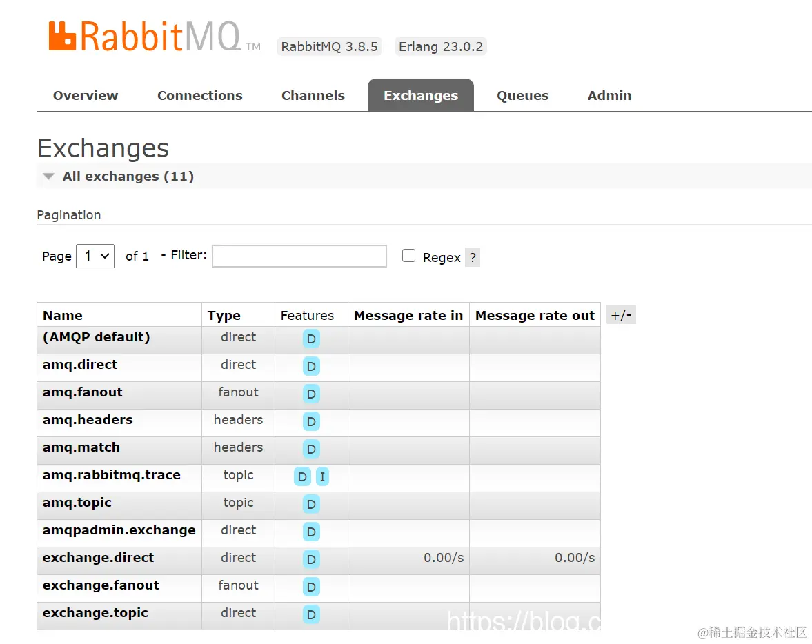Open the amq.direct exchange
The height and width of the screenshot is (644, 812).
80,365
